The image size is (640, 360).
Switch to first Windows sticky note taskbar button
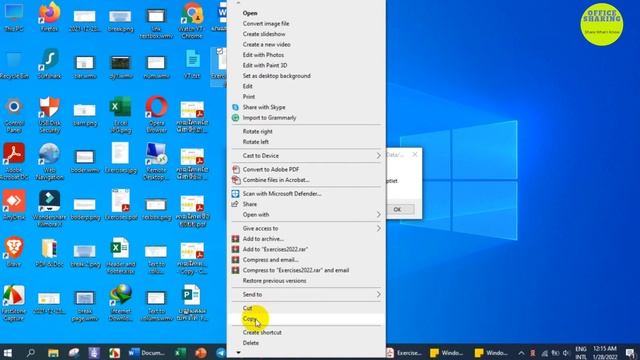pos(447,353)
